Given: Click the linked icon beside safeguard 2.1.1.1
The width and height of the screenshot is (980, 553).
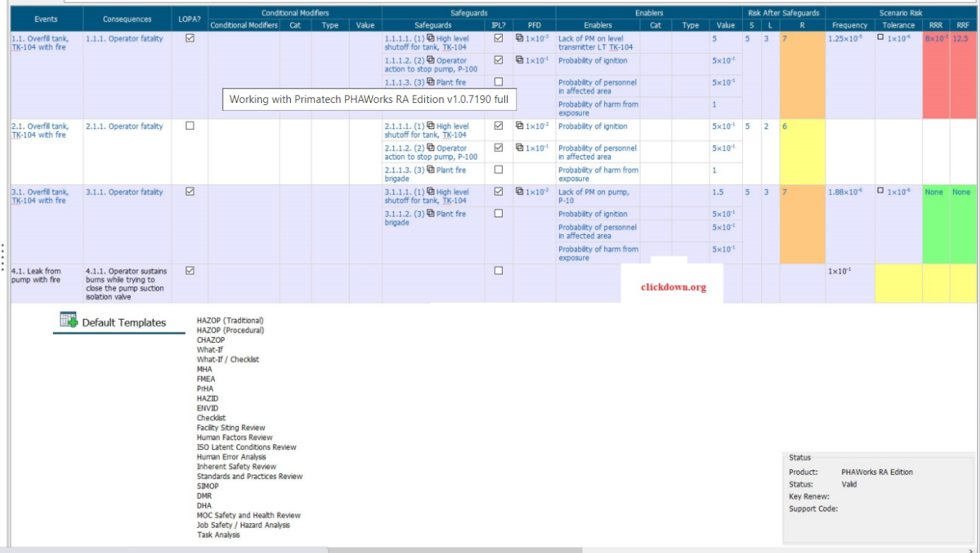Looking at the screenshot, I should click(x=431, y=126).
